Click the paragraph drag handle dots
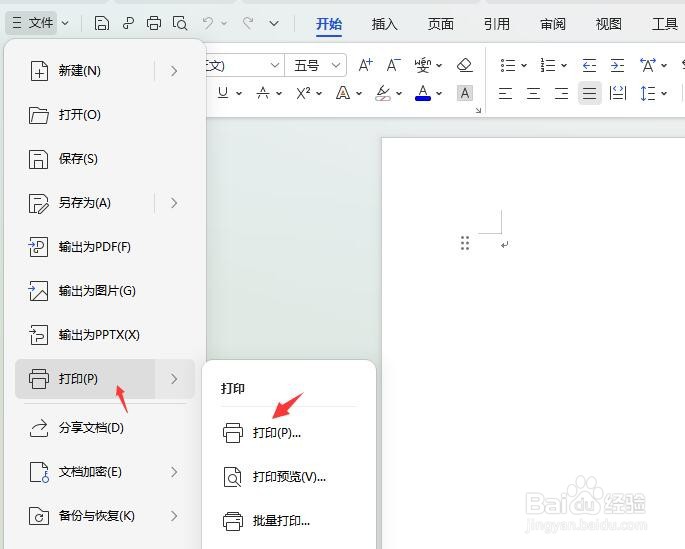685x549 pixels. (x=465, y=243)
